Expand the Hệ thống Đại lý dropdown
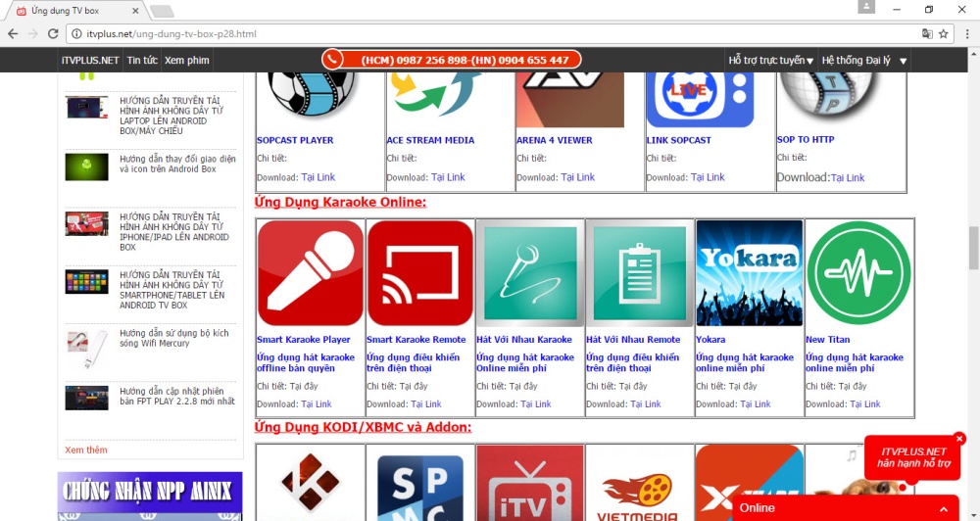Image resolution: width=980 pixels, height=521 pixels. (x=864, y=61)
